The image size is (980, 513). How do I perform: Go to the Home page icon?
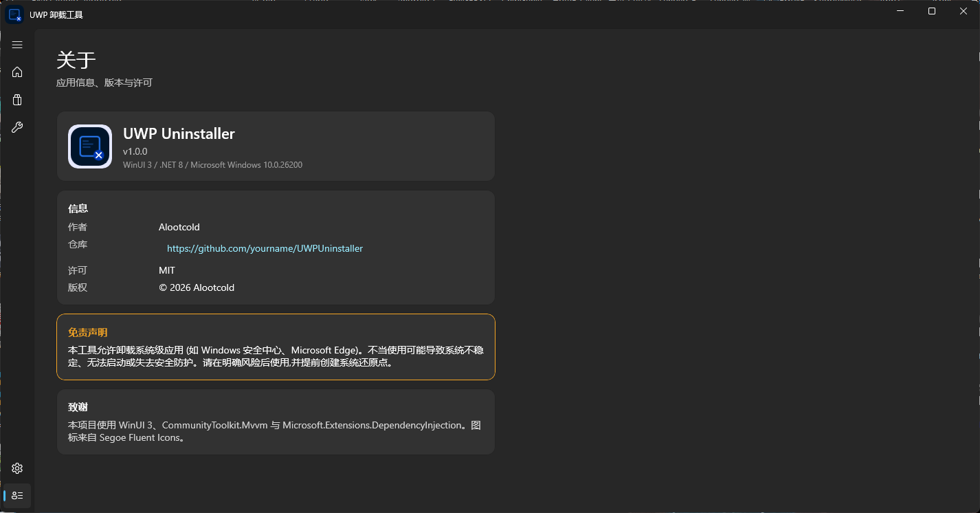[17, 72]
